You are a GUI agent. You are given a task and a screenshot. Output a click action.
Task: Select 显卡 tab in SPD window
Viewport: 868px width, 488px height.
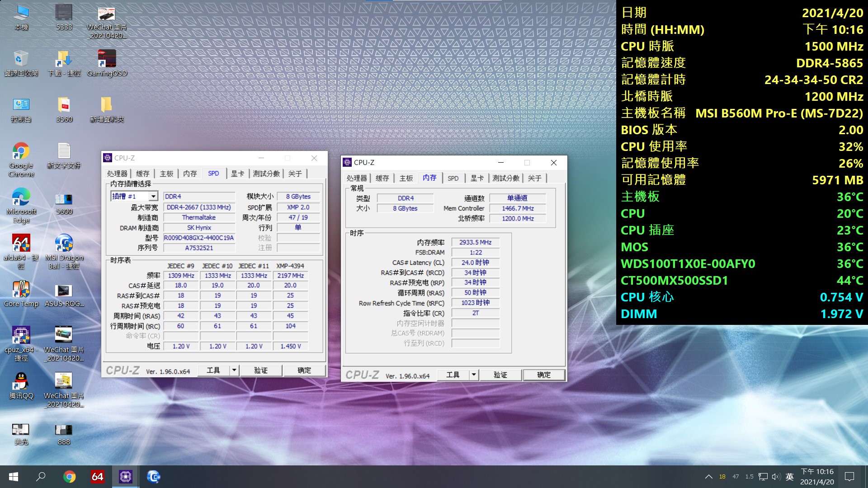tap(238, 174)
